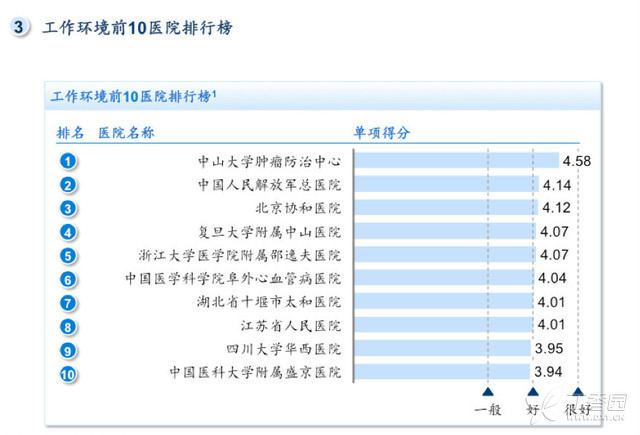Click the 好 scale label
This screenshot has width=640, height=435.
pyautogui.click(x=533, y=409)
